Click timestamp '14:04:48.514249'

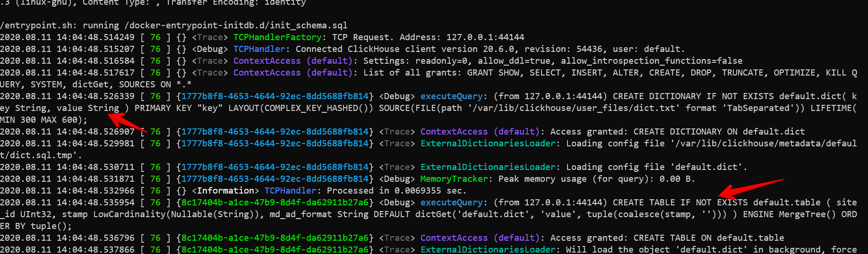coord(96,37)
